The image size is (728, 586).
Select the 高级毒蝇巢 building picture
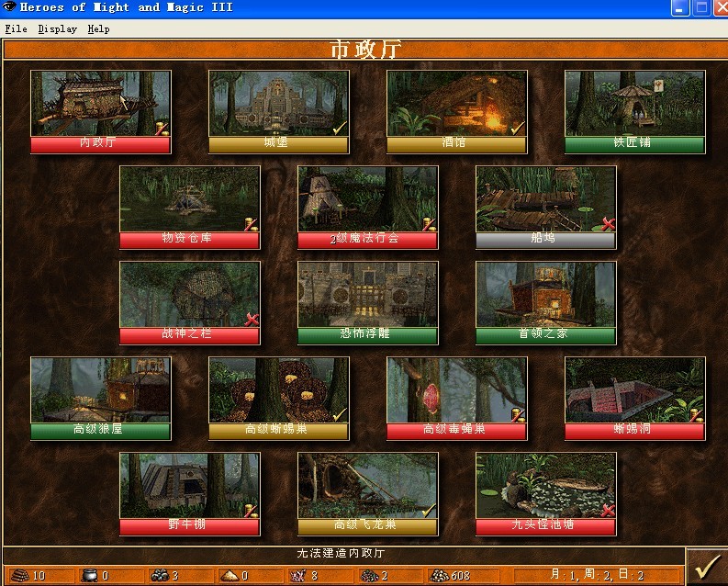(x=457, y=390)
